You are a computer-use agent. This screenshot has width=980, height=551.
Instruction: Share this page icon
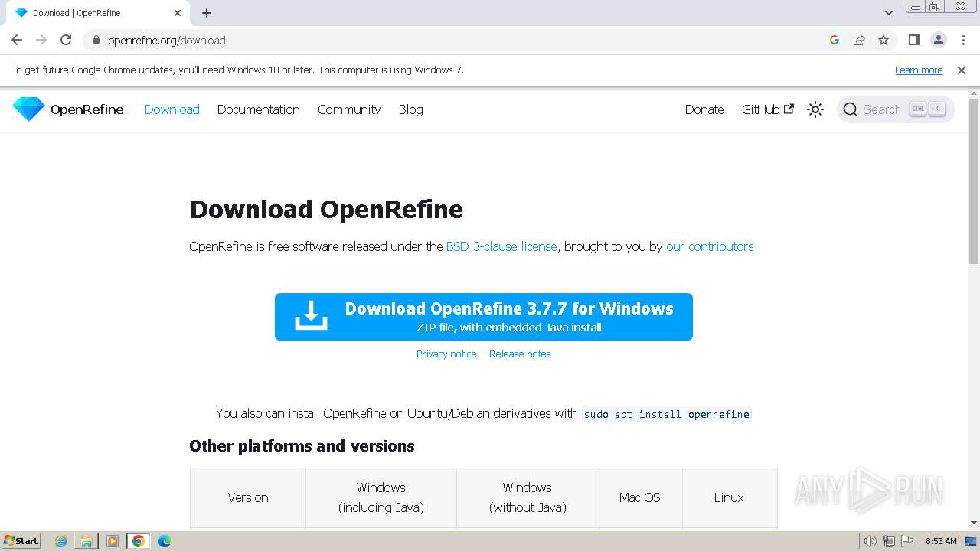pyautogui.click(x=859, y=40)
